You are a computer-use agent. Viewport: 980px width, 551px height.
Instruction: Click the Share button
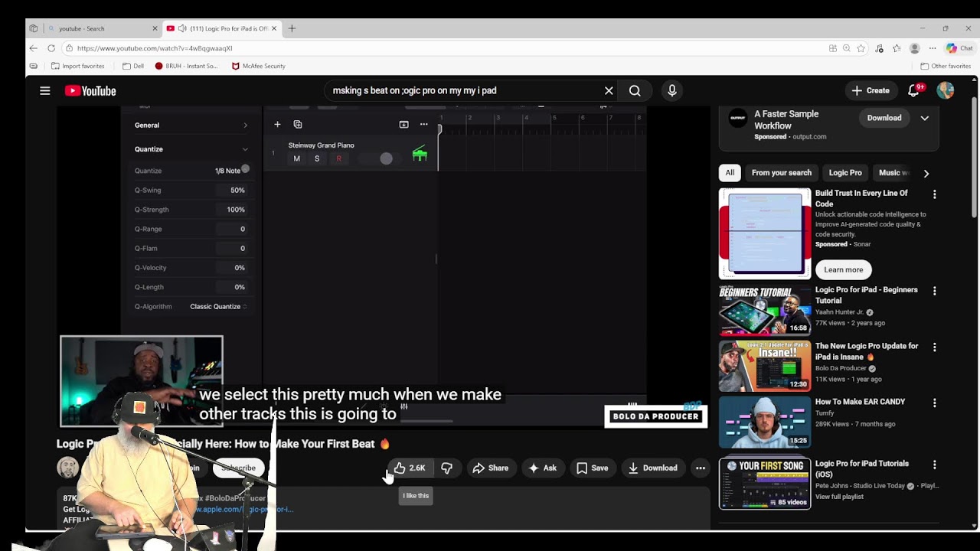pos(491,468)
